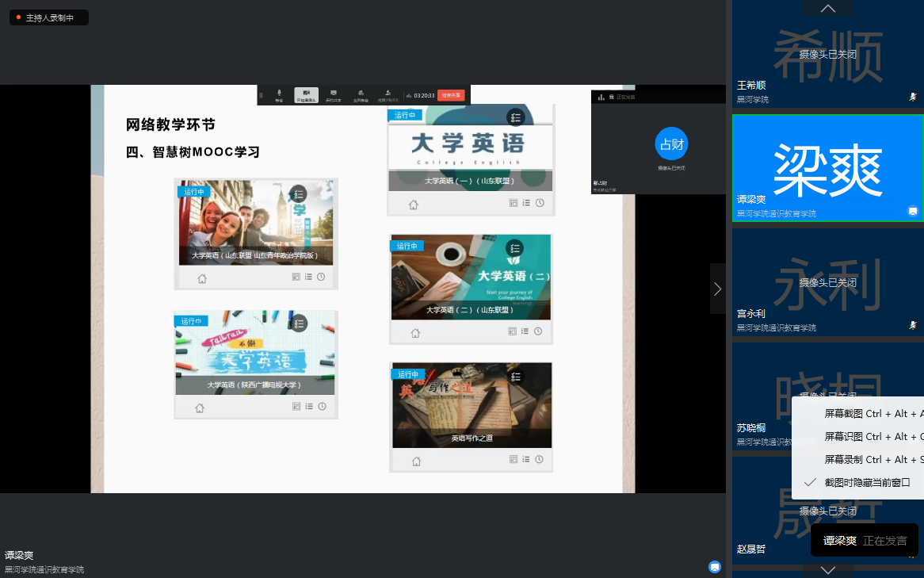The image size is (924, 578).
Task: Click the home icon under 大学英语（二）card
Action: pyautogui.click(x=415, y=333)
